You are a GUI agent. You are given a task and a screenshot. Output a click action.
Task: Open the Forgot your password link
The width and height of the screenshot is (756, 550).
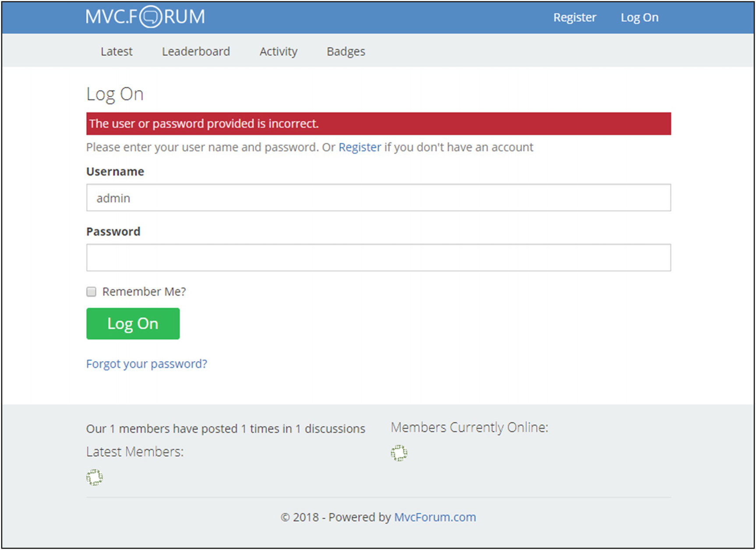click(147, 364)
